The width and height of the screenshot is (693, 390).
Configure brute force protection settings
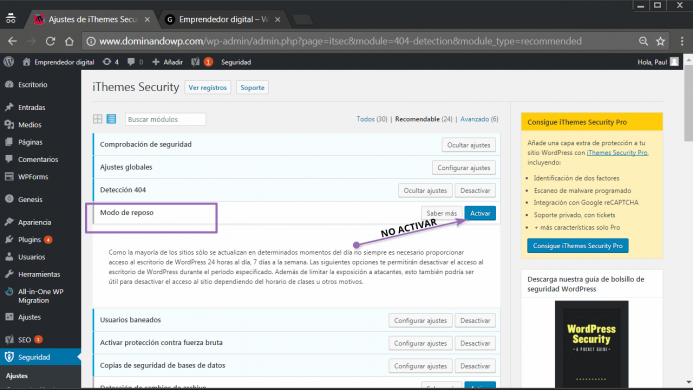(420, 343)
